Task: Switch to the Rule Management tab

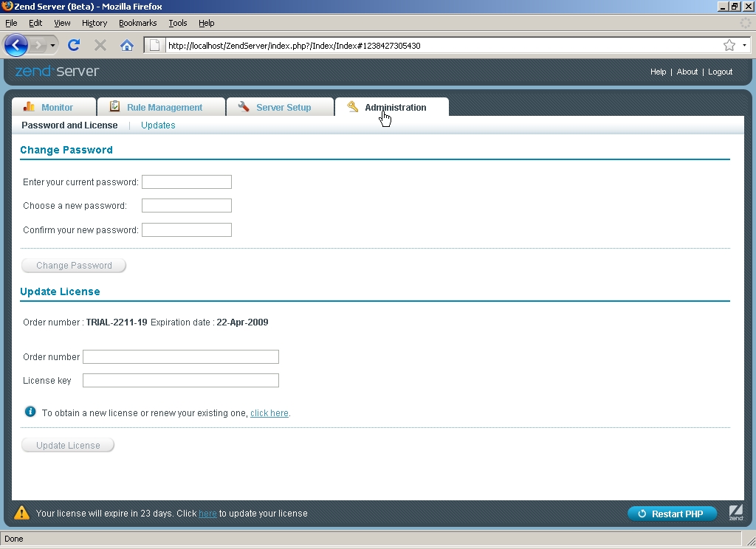Action: (x=161, y=106)
